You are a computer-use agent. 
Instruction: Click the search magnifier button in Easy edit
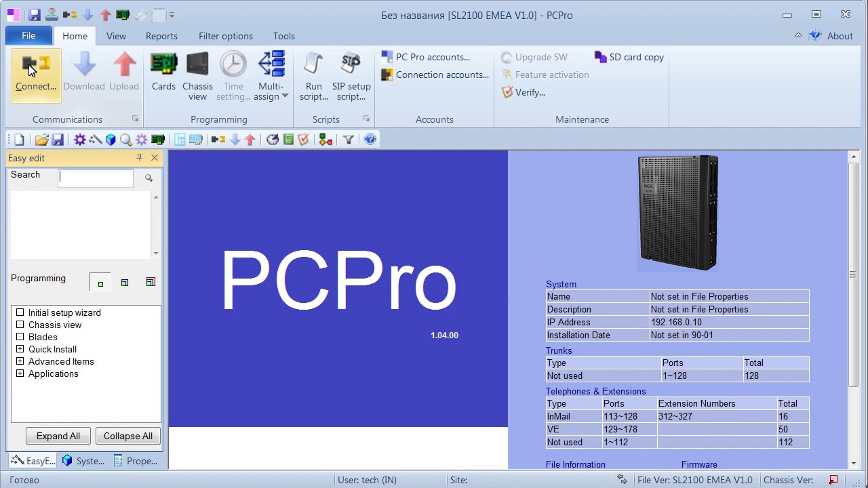point(149,178)
